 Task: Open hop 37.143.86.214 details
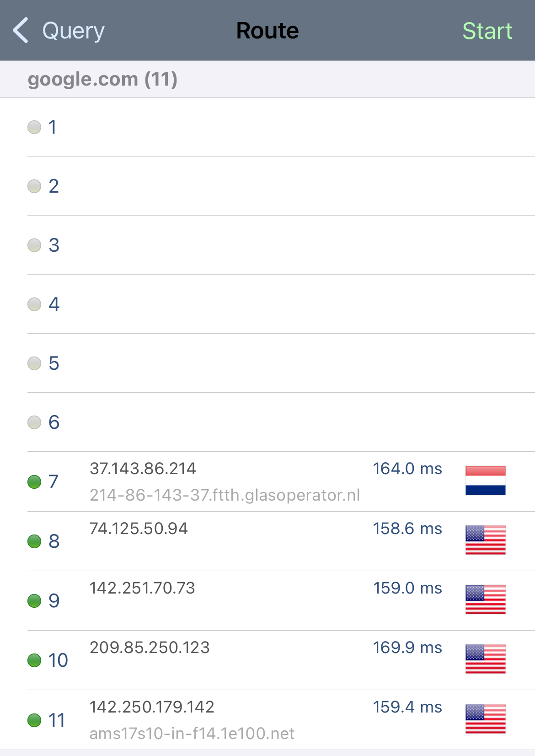click(x=267, y=481)
